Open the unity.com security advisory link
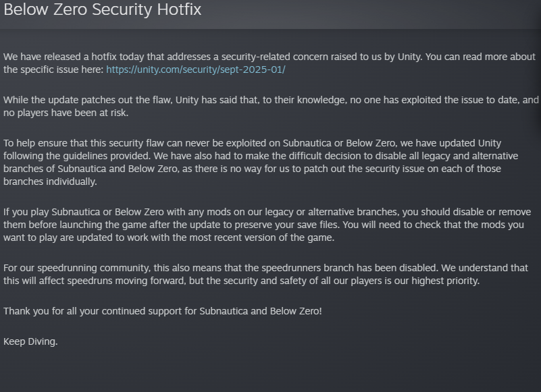Screen dimensions: 541x392 coord(195,69)
